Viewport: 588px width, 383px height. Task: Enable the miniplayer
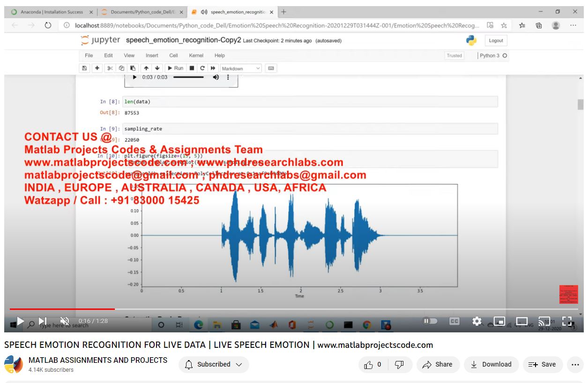[499, 321]
